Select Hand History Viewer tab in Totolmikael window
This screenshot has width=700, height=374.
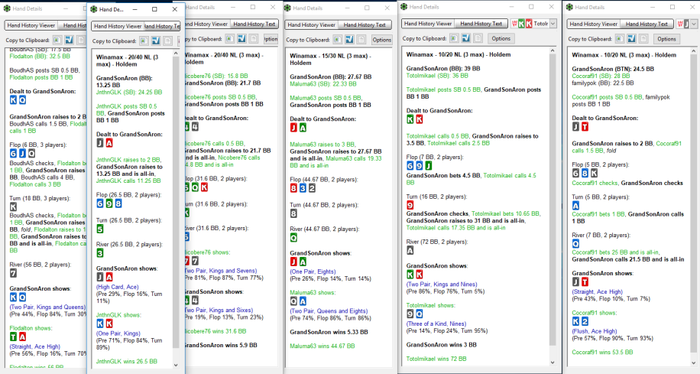[428, 23]
